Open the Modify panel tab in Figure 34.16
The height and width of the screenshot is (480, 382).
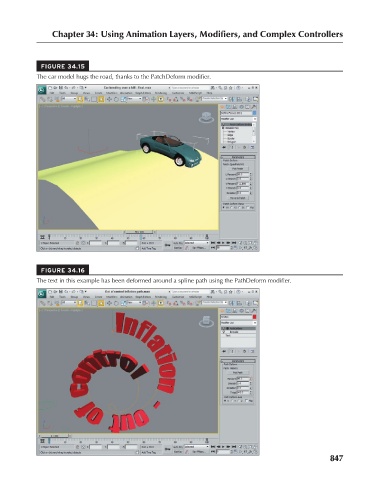click(x=229, y=311)
